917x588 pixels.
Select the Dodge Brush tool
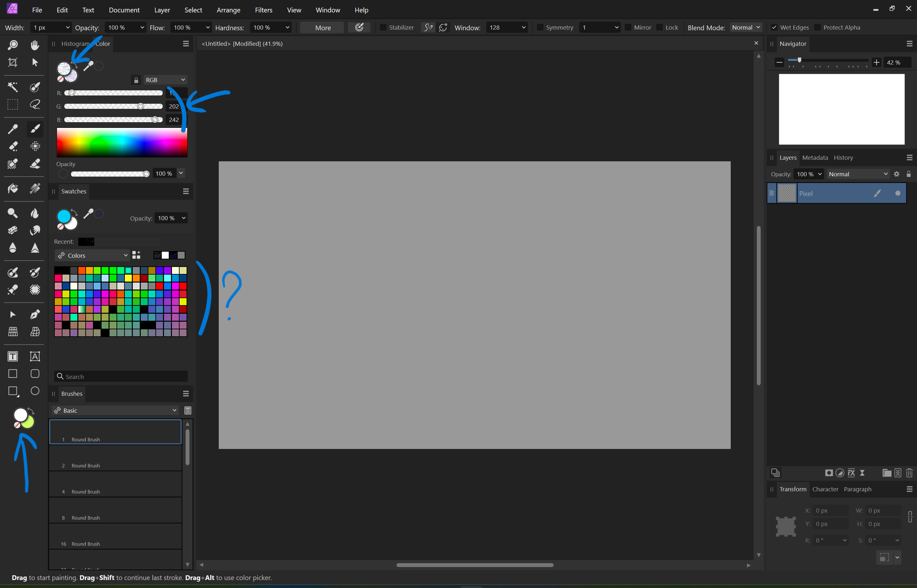(x=13, y=213)
